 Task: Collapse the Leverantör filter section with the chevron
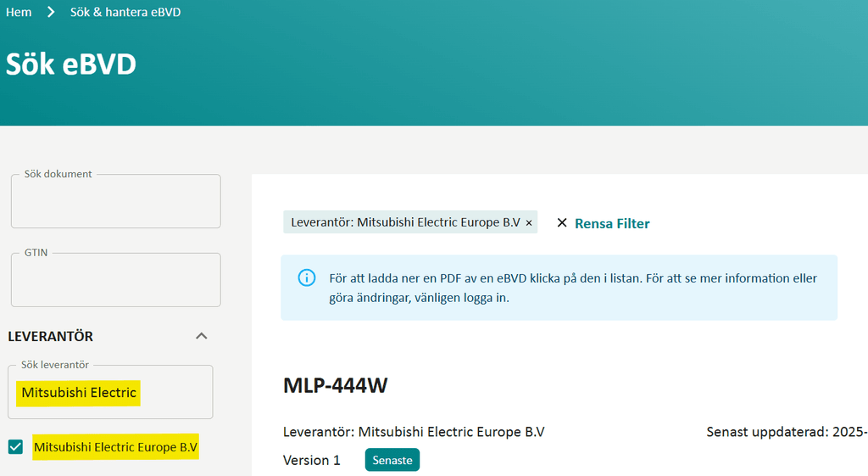click(202, 336)
